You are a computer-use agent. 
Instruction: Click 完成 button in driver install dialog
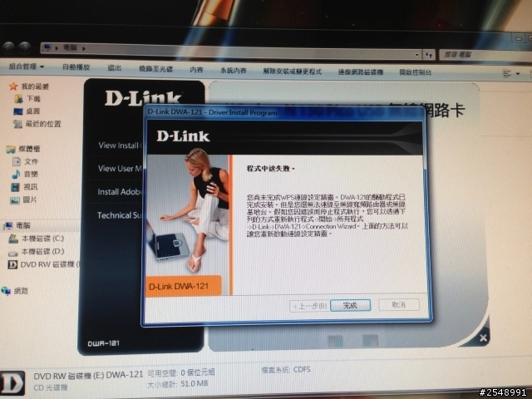pyautogui.click(x=350, y=305)
